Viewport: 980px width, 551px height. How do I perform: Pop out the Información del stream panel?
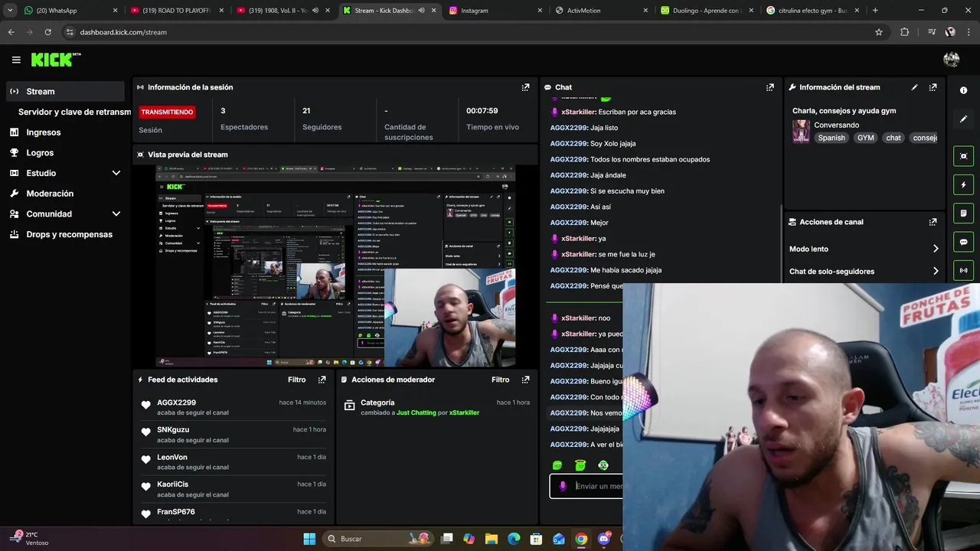pos(933,87)
